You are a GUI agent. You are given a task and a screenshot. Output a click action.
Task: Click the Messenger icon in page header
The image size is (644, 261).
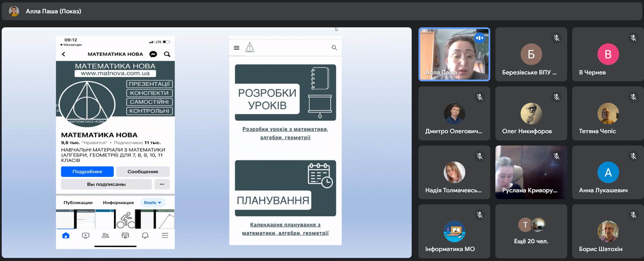click(x=153, y=54)
